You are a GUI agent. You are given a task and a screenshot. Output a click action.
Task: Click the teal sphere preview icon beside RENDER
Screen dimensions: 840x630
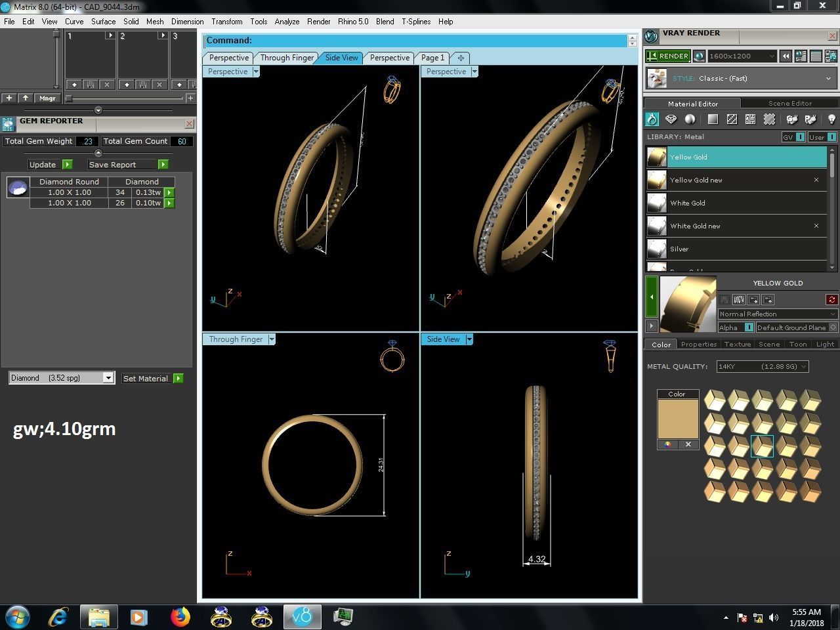click(699, 56)
